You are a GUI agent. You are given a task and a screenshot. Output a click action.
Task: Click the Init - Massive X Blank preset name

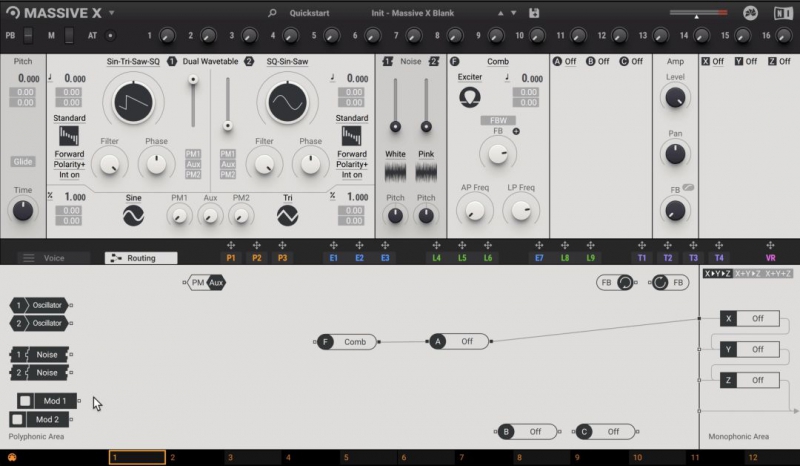(x=412, y=13)
